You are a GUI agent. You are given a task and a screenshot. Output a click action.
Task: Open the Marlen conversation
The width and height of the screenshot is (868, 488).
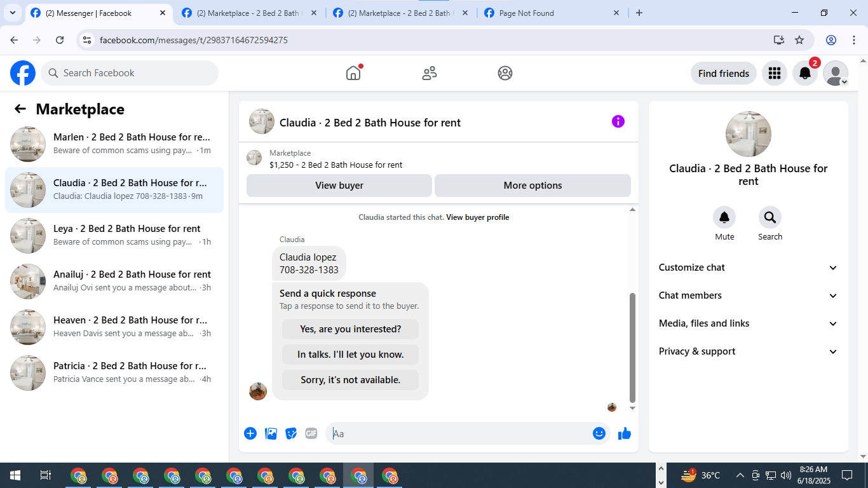(x=114, y=144)
